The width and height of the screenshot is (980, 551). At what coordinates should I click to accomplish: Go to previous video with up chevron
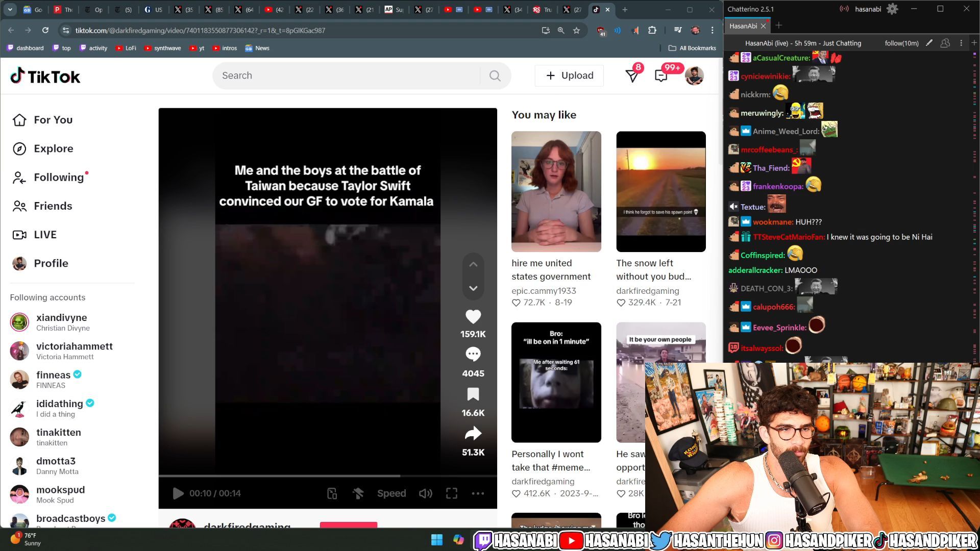(x=473, y=264)
